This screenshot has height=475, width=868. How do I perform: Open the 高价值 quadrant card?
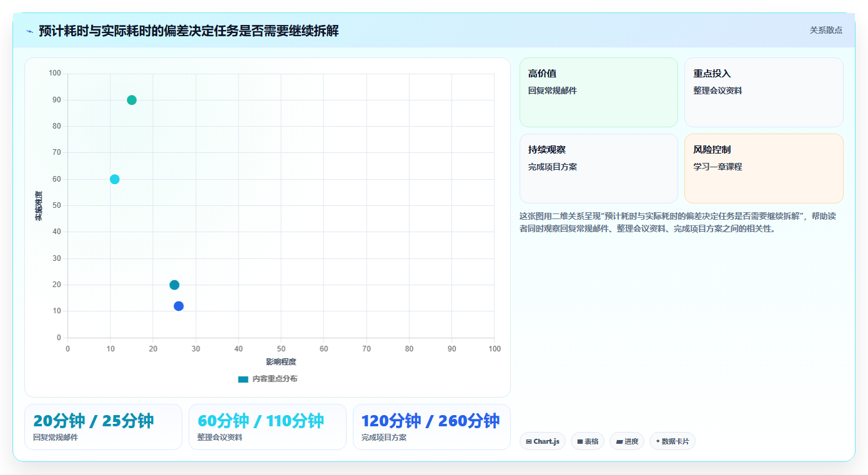pos(598,92)
